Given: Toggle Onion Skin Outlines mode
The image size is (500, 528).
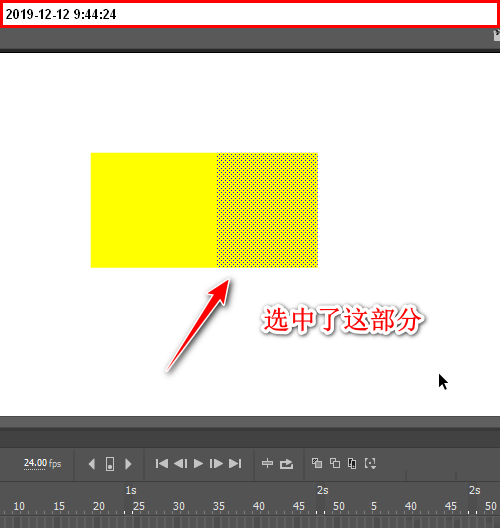Looking at the screenshot, I should (335, 463).
